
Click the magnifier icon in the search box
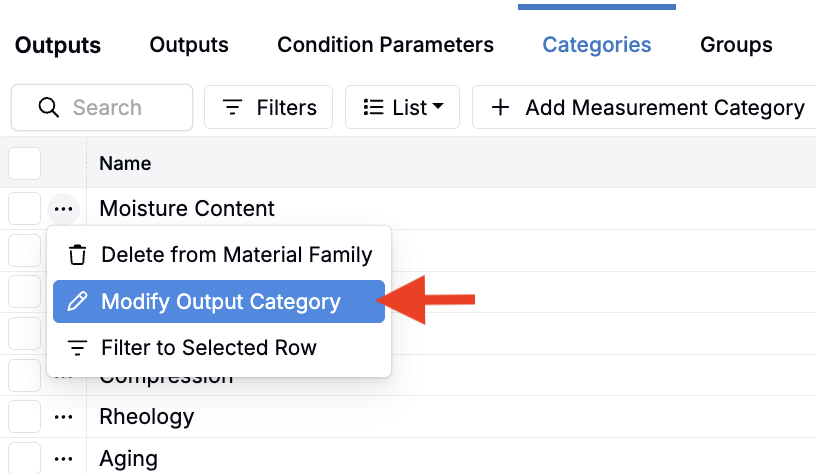point(48,108)
